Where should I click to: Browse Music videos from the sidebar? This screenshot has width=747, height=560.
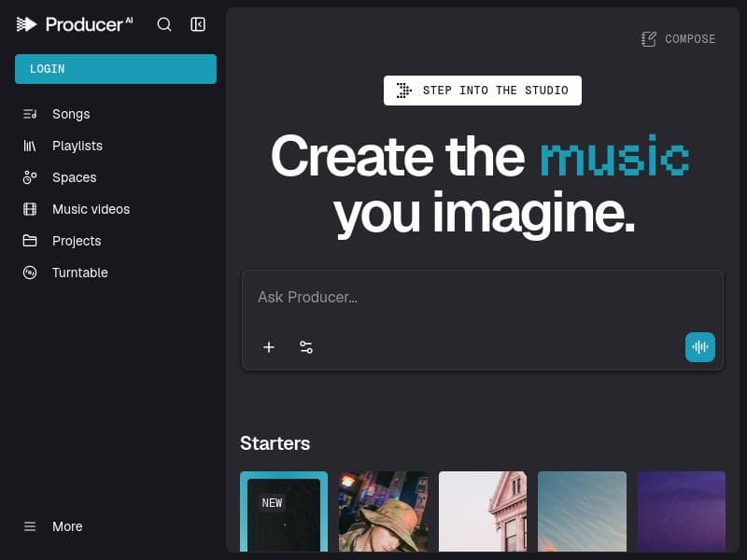pyautogui.click(x=91, y=209)
